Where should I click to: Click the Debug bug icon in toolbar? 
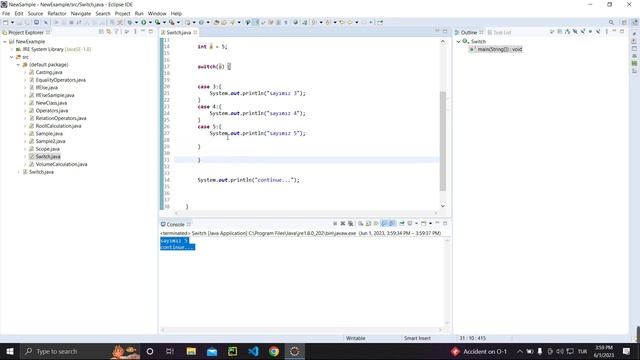130,22
